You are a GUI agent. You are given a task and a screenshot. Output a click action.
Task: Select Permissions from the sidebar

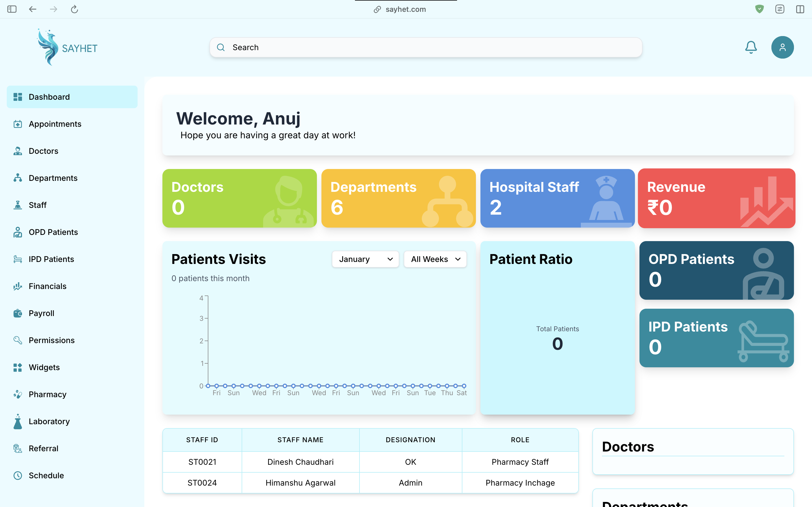(52, 340)
